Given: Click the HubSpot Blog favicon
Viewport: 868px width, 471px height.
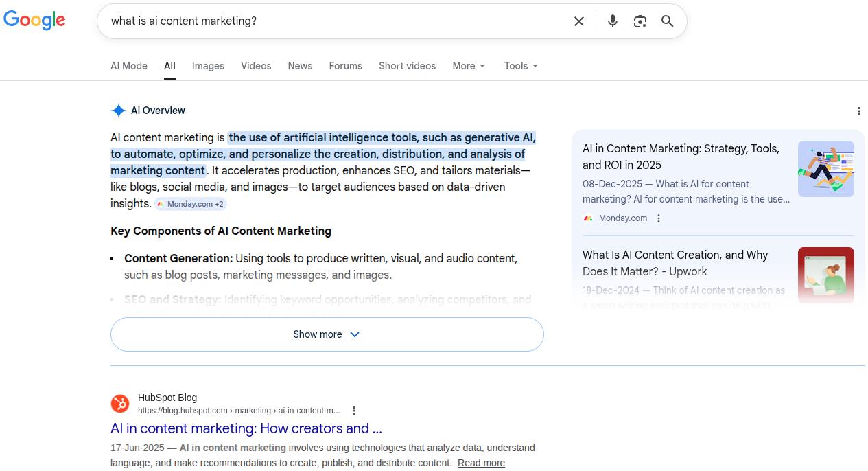Looking at the screenshot, I should tap(120, 404).
